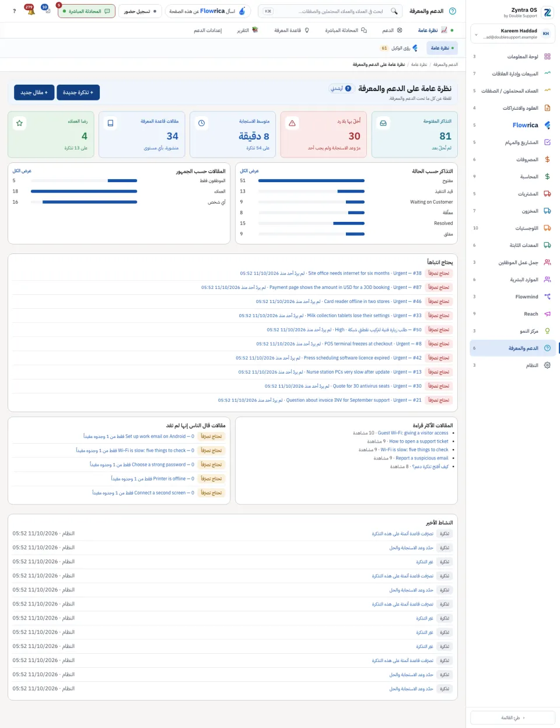560x728 pixels.
Task: Open the لوحة المعلومات dashboard icon in sidebar
Action: (547, 57)
